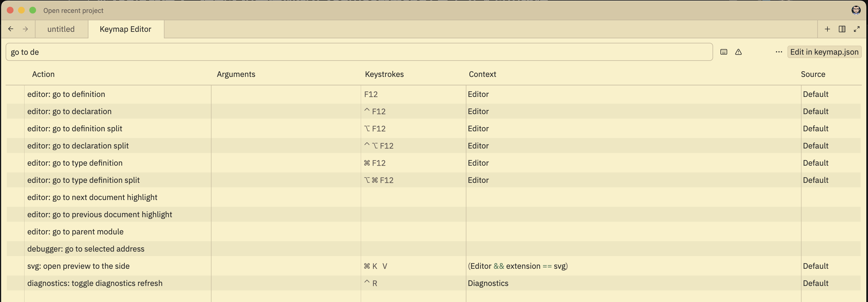Switch to the untitled tab
The image size is (868, 302).
coord(61,29)
